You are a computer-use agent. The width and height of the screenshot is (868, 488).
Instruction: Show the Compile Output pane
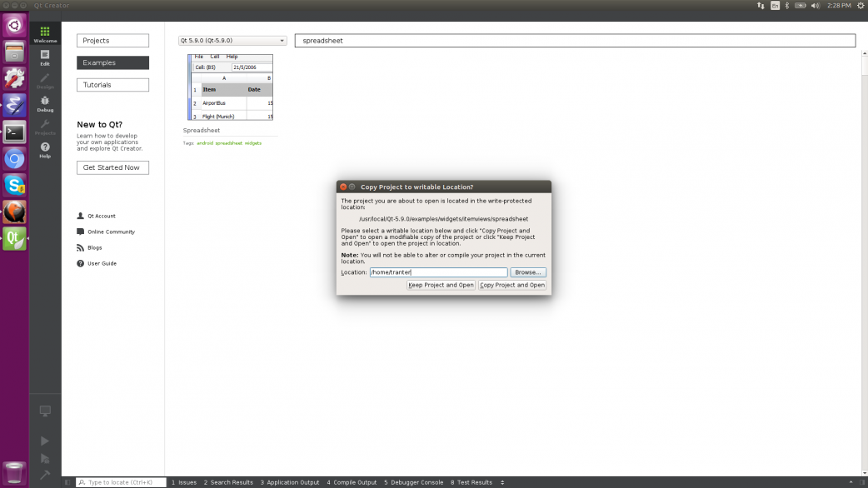coord(352,482)
